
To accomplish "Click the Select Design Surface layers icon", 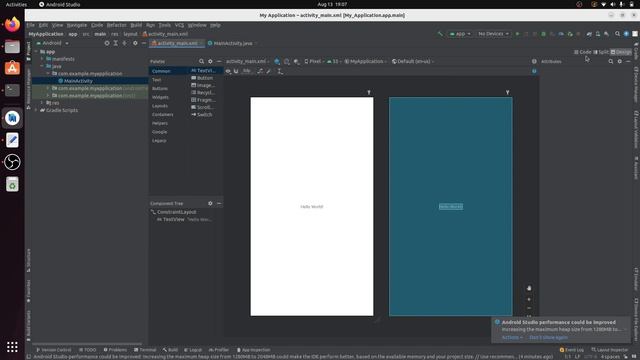I will click(x=277, y=61).
